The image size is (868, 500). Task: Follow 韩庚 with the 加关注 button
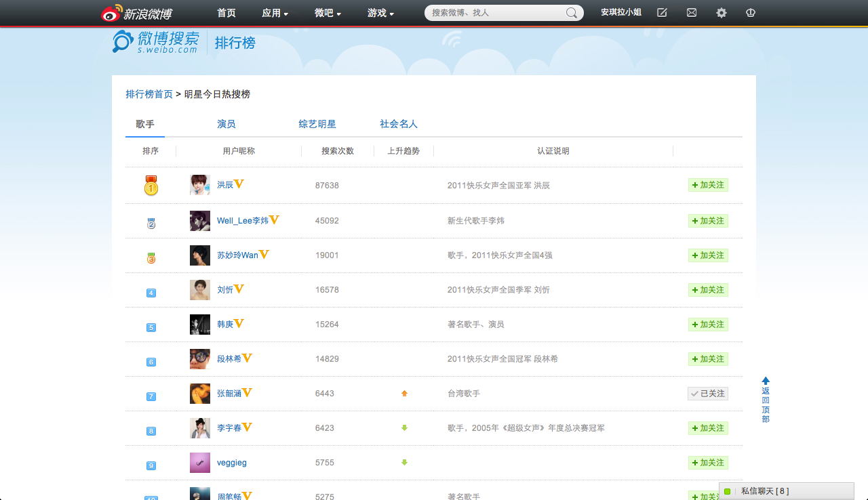708,325
